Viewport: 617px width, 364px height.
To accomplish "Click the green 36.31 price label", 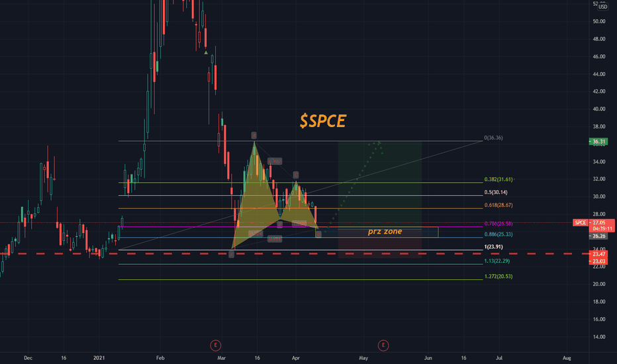I will (598, 141).
